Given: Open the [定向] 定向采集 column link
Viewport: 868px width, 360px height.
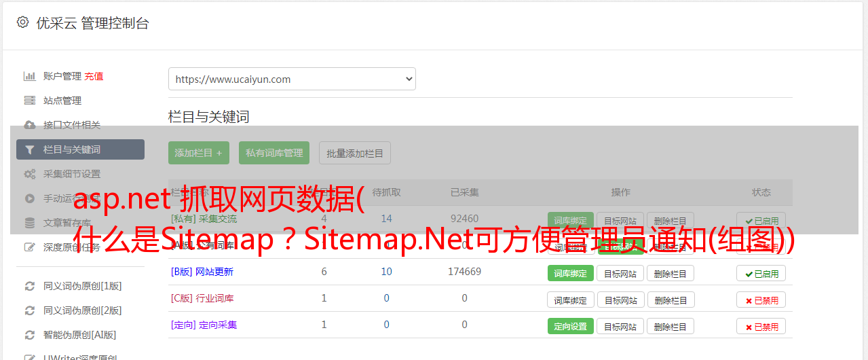Looking at the screenshot, I should (x=204, y=325).
